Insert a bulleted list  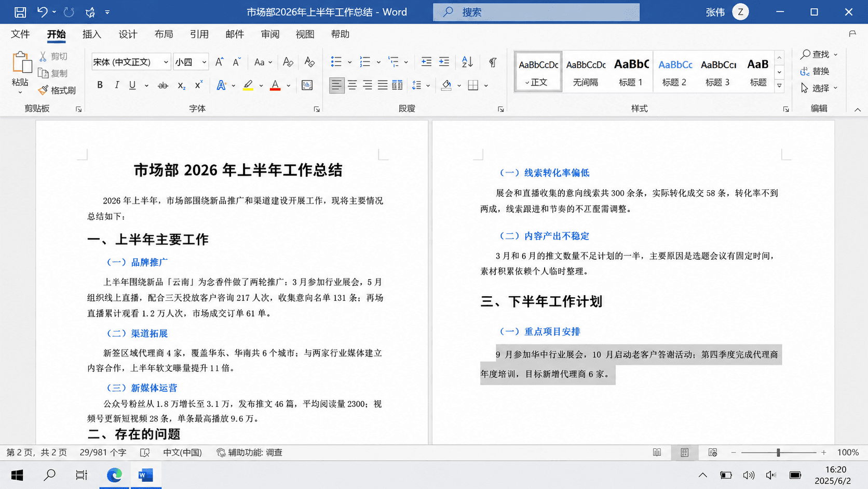click(336, 62)
